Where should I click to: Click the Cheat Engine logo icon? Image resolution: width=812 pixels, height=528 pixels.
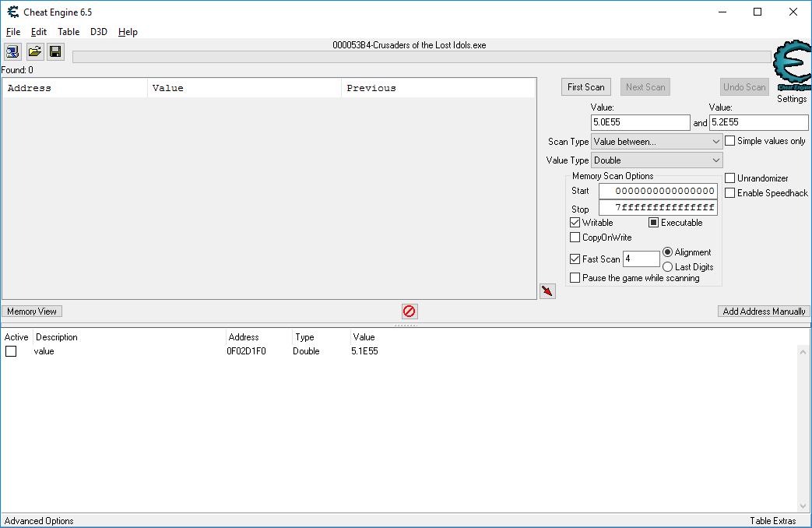point(791,69)
